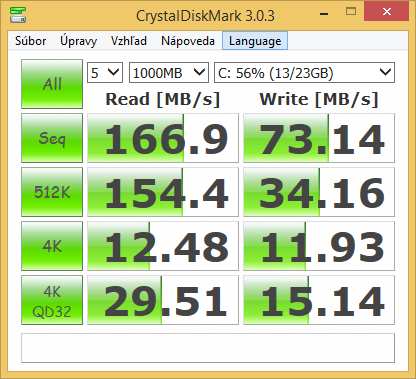Start the Seq sequential test
The height and width of the screenshot is (379, 416).
coord(52,138)
